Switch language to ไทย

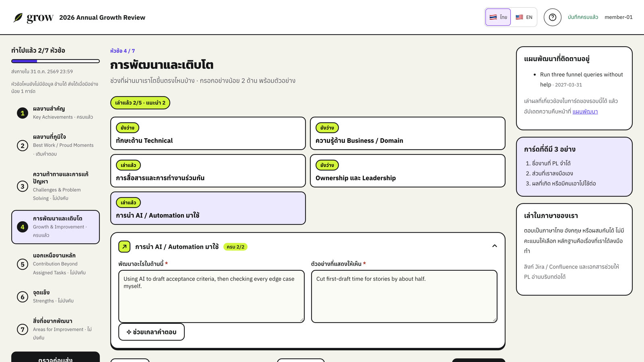(498, 17)
